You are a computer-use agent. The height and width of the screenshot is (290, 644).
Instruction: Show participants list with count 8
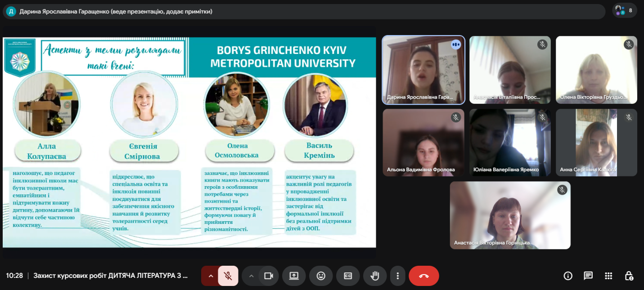625,10
